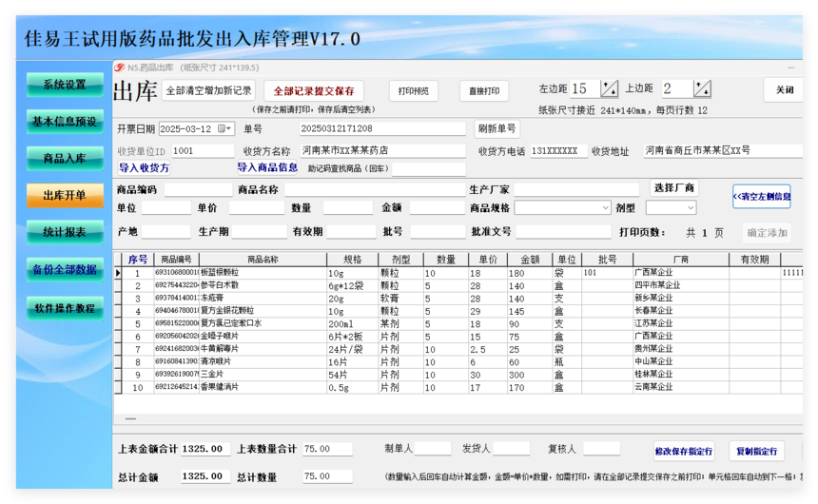Click the 收货地址 field
The width and height of the screenshot is (818, 504).
[723, 151]
